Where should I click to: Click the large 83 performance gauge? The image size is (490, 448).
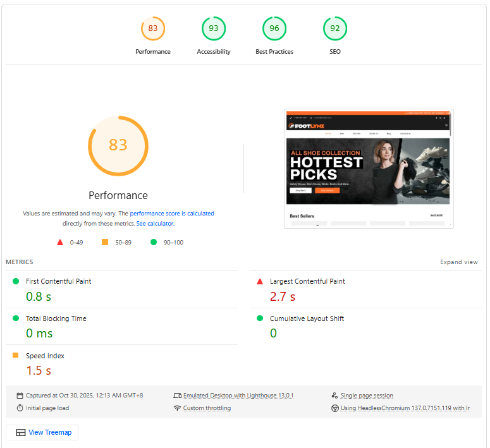(118, 145)
